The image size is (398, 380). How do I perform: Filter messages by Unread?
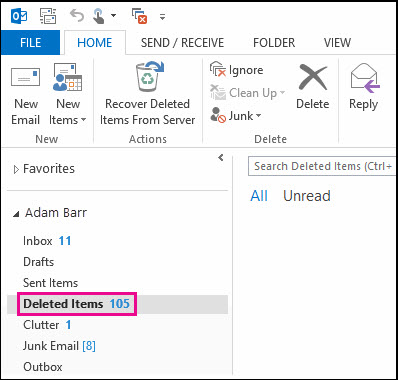[307, 196]
